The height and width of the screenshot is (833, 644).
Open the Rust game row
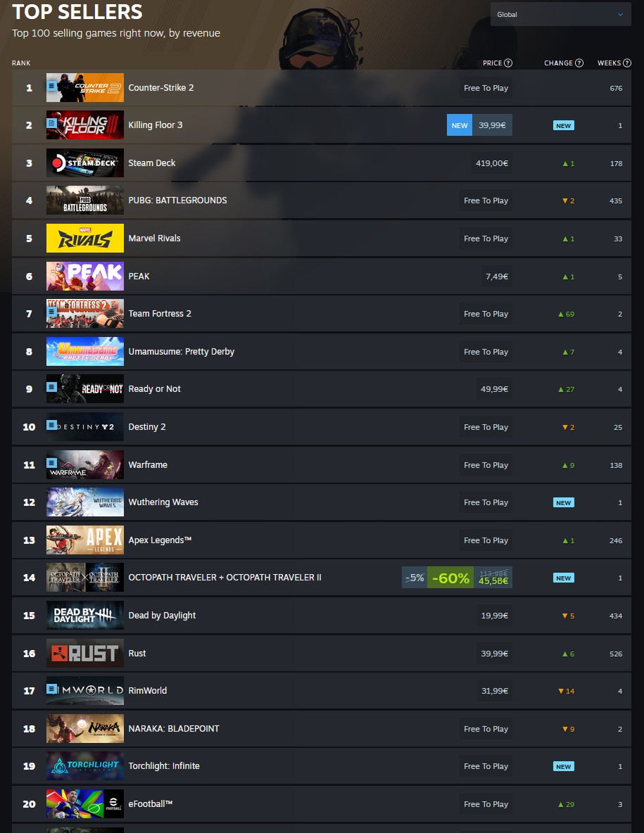click(x=322, y=654)
